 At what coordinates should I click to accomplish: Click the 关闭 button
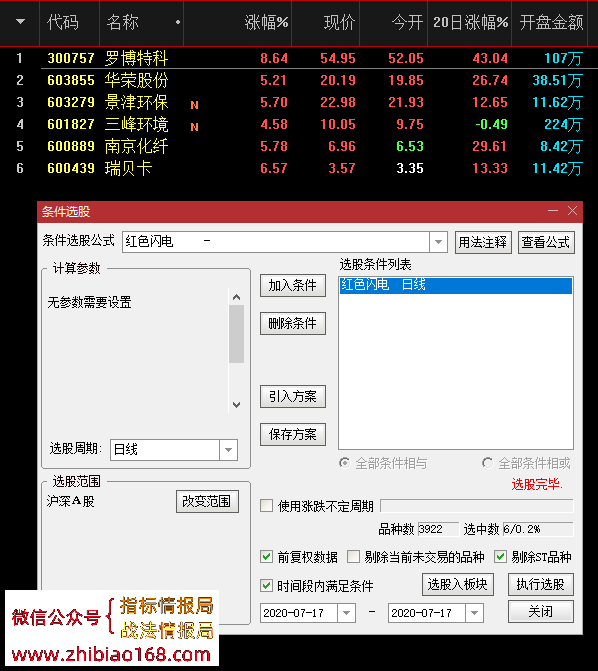coord(541,612)
